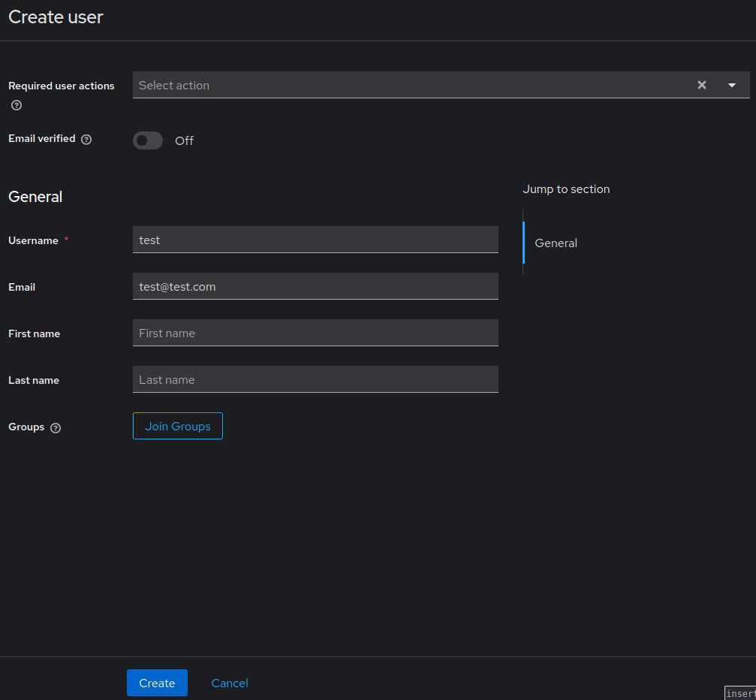
Task: Edit the Email field containing test@test.com
Action: [x=315, y=286]
